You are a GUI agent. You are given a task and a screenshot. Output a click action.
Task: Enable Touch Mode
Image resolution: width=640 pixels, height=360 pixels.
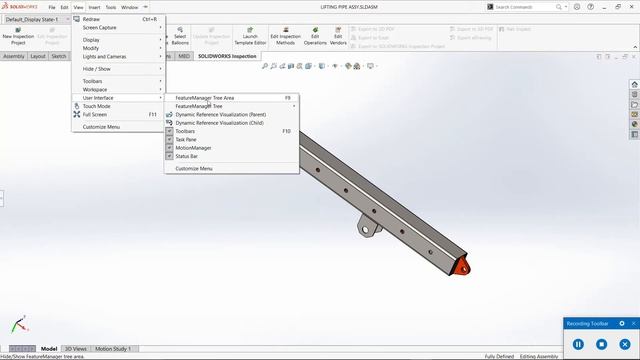[118, 106]
